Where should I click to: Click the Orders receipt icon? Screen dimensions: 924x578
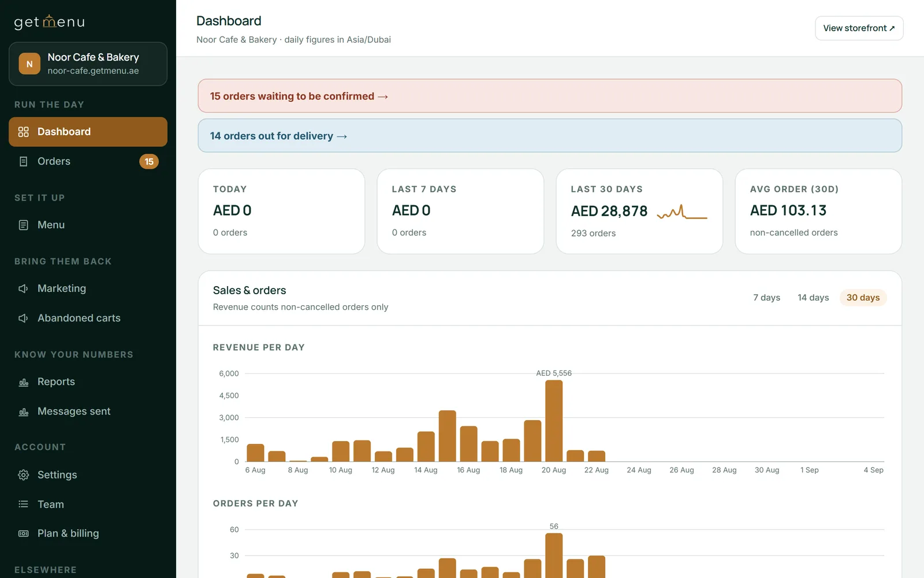23,161
